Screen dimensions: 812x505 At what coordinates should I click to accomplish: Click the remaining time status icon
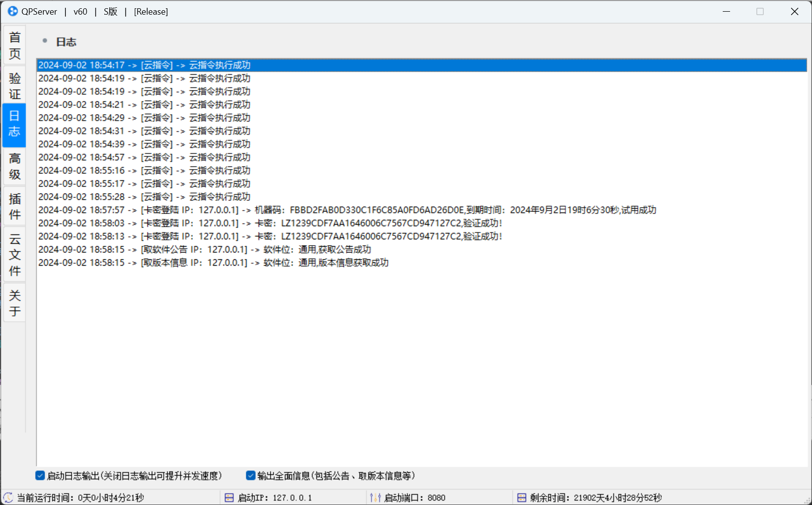[x=521, y=498]
